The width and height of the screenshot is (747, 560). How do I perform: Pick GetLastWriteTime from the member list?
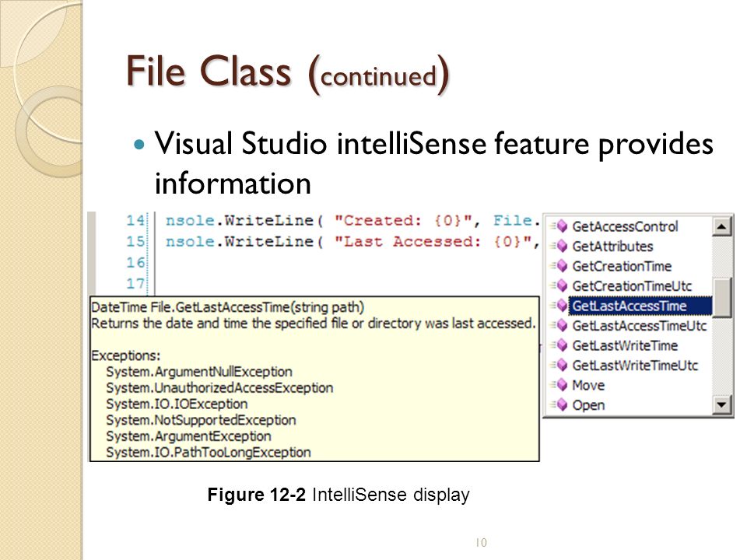pos(625,345)
